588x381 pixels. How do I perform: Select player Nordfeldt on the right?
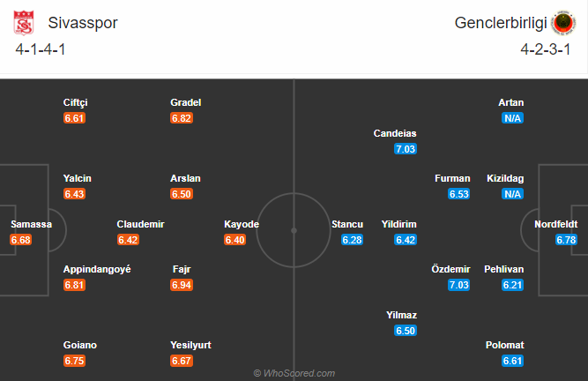[x=557, y=224]
